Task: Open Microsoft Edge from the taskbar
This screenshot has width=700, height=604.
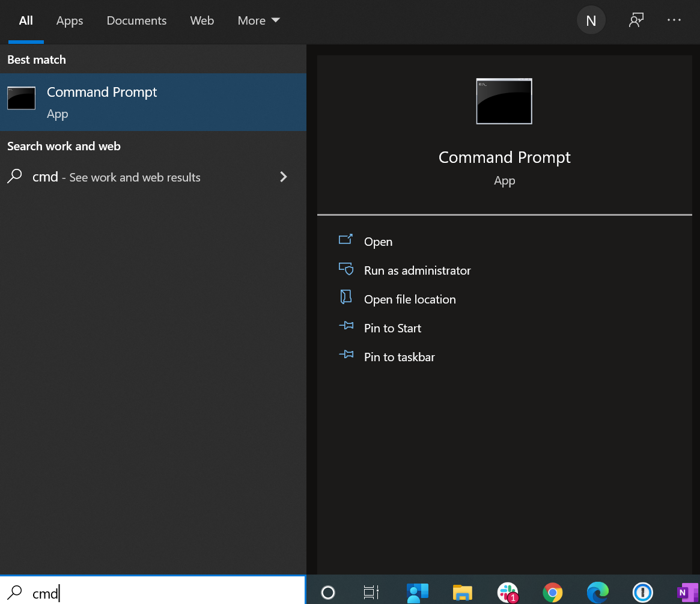Action: pos(598,592)
